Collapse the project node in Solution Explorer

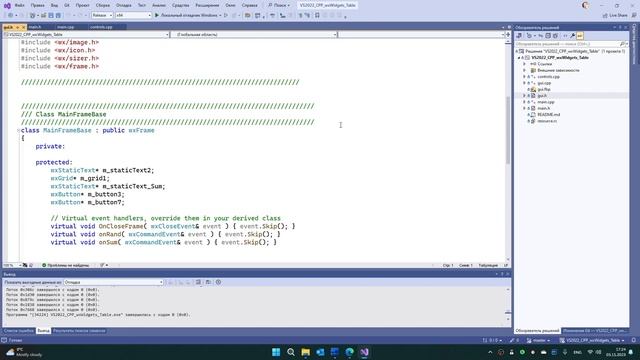pos(519,58)
